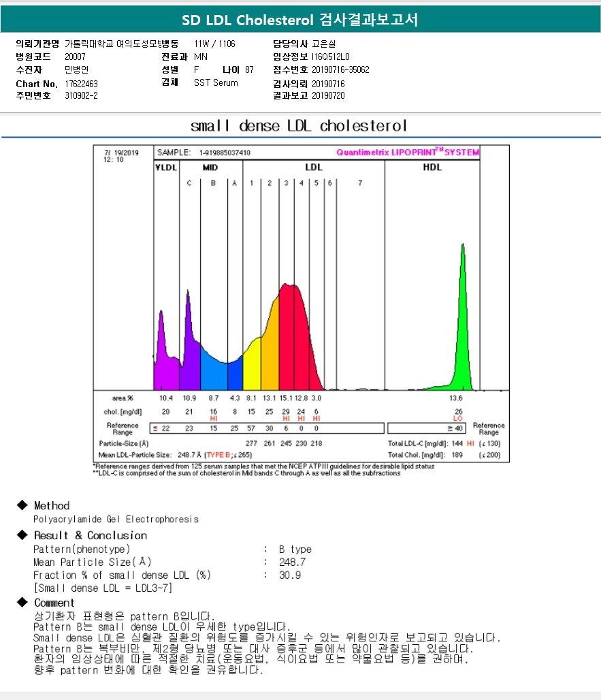
Task: Click the Quantimetrix LIPOPRINT SYSTEM label
Action: pos(408,153)
